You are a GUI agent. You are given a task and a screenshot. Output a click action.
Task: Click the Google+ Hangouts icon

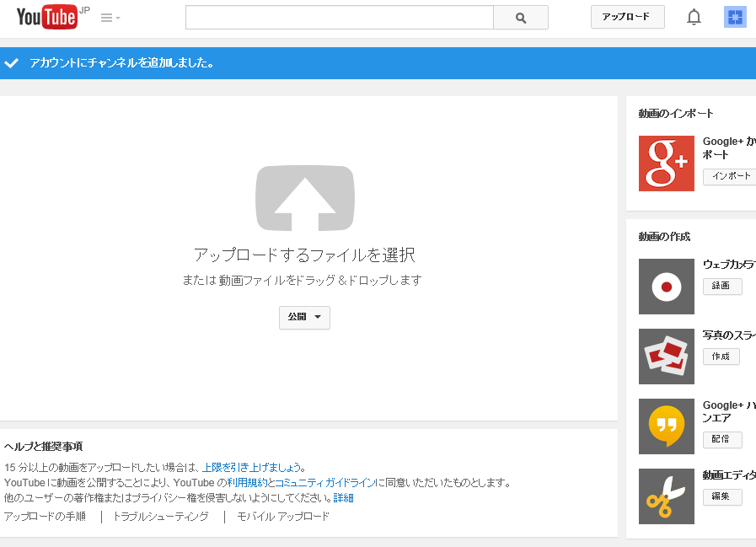[x=666, y=426]
